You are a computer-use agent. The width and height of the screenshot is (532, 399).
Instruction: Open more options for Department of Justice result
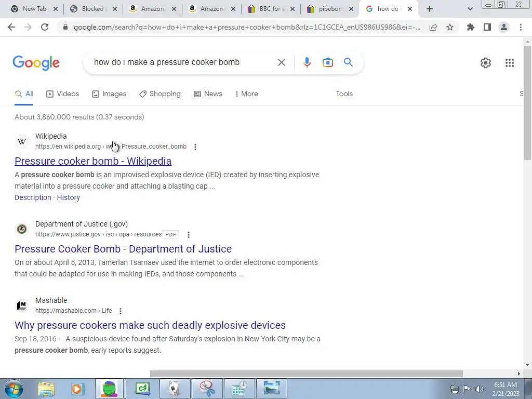(189, 234)
